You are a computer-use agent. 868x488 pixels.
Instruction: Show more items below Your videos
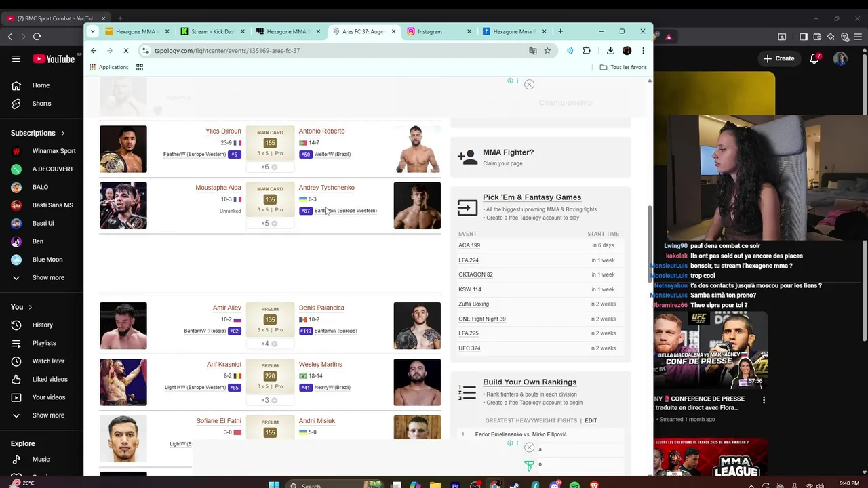coord(41,415)
